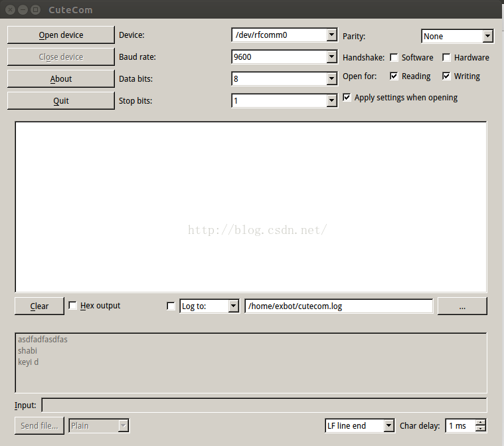
Task: Open the Stop bits dropdown
Action: point(332,101)
